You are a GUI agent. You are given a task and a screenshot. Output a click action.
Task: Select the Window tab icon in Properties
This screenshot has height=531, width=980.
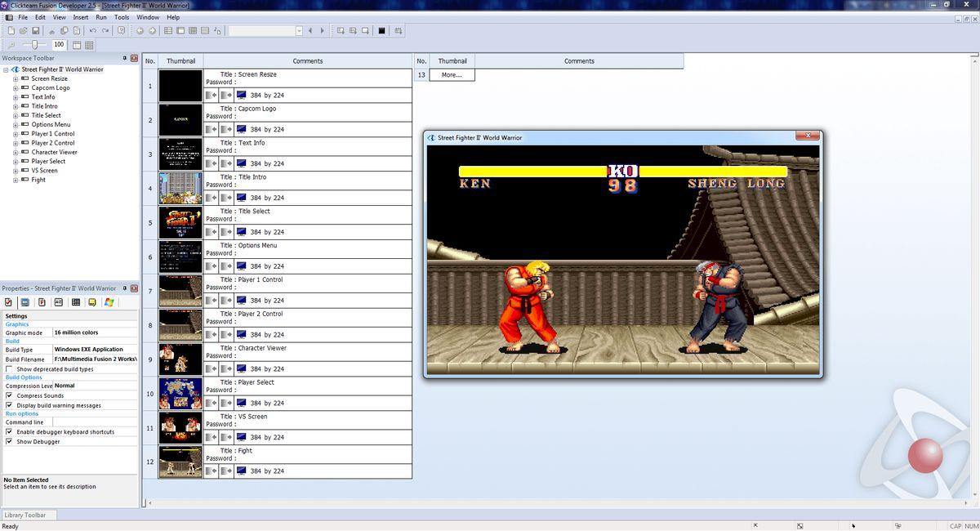coord(25,302)
